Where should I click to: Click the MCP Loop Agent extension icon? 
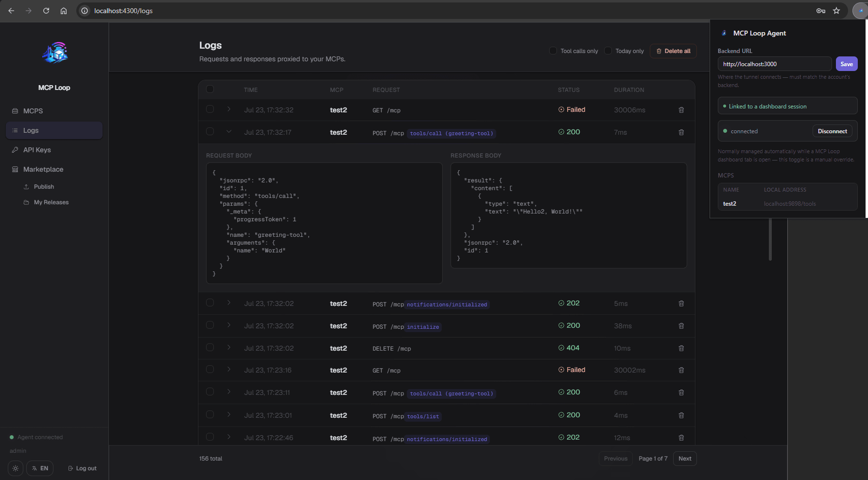click(860, 11)
